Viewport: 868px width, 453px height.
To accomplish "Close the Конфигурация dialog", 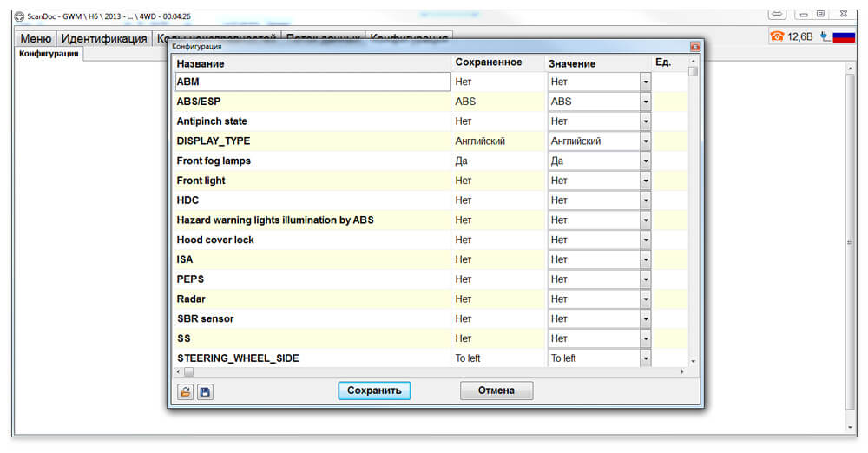I will pos(694,47).
